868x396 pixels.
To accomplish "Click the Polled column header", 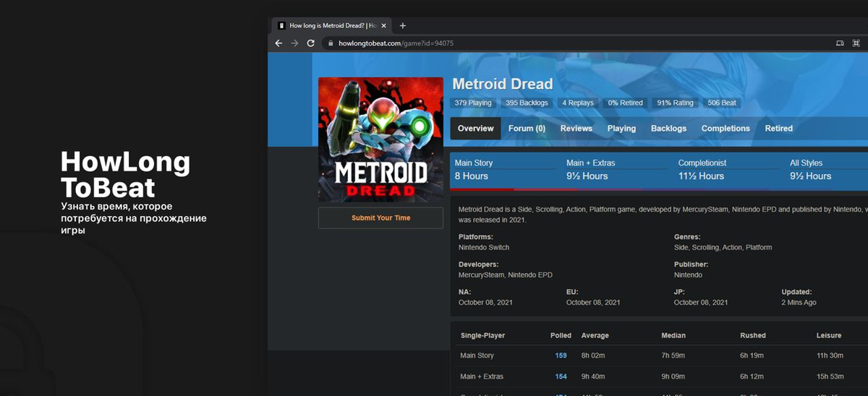I will [x=561, y=335].
